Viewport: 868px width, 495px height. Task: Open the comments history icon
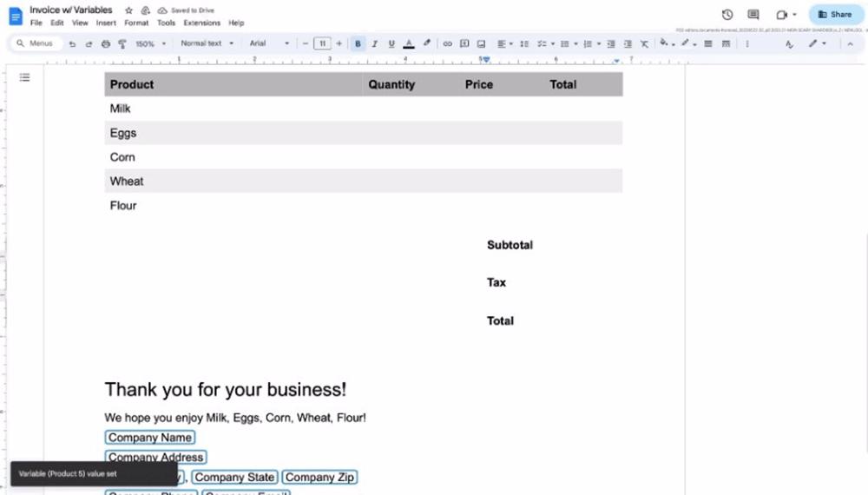pyautogui.click(x=753, y=15)
